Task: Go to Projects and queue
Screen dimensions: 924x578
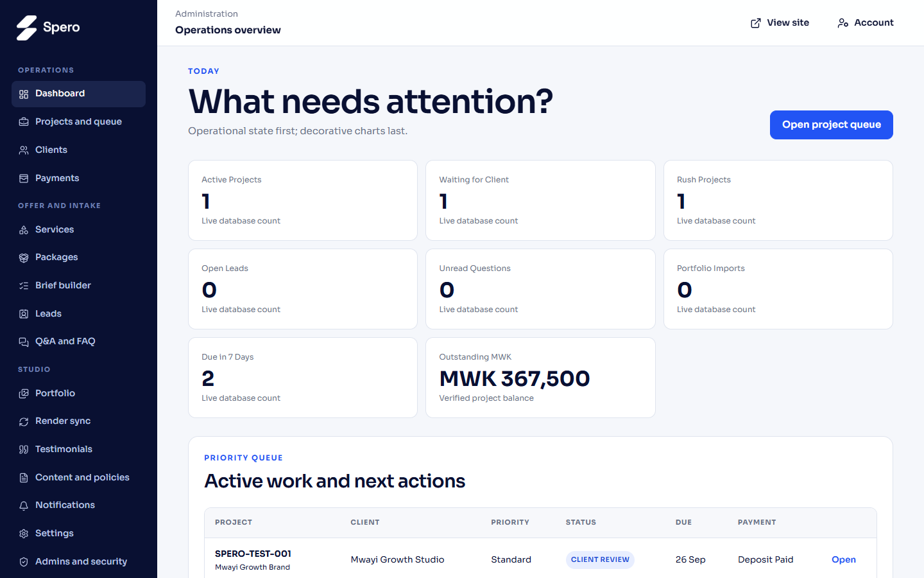Action: (78, 122)
